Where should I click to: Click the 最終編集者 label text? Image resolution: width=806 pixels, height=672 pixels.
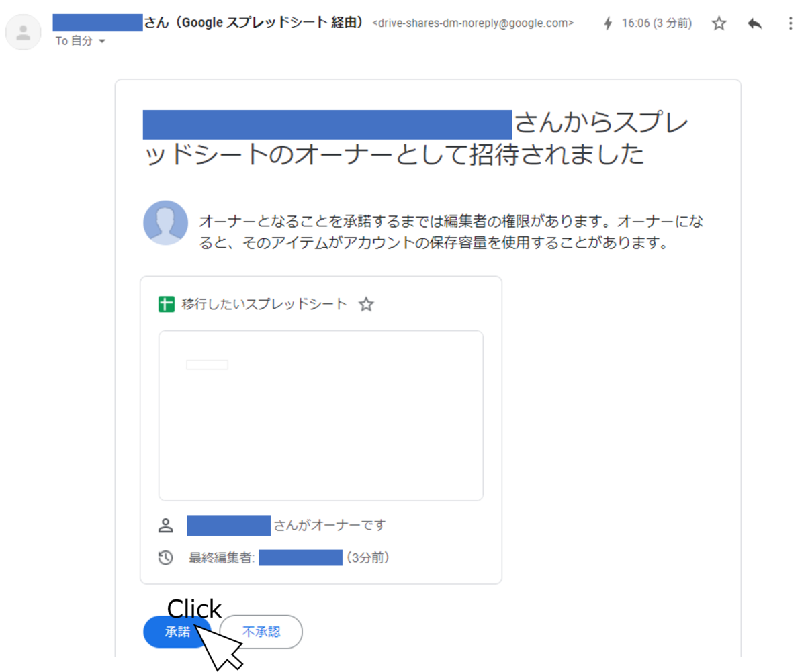222,557
